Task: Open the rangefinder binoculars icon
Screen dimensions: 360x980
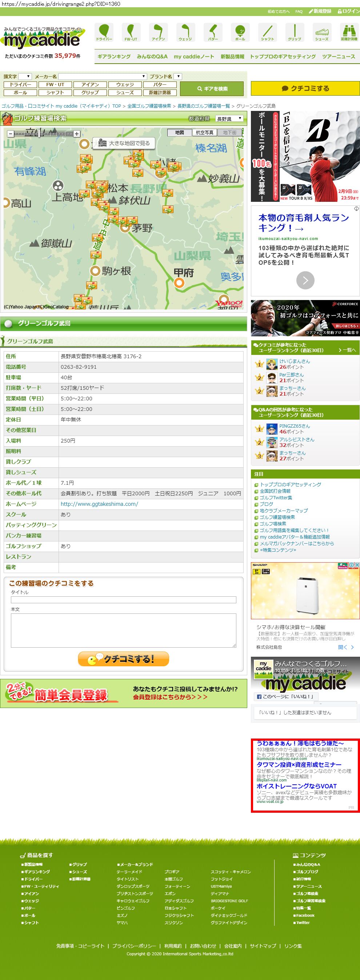Action: click(349, 32)
